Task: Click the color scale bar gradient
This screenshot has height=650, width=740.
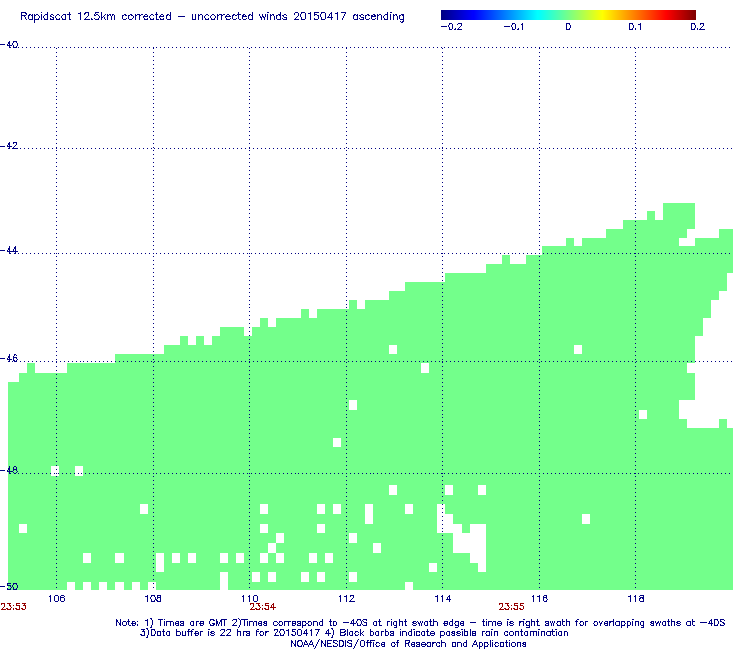Action: click(568, 15)
